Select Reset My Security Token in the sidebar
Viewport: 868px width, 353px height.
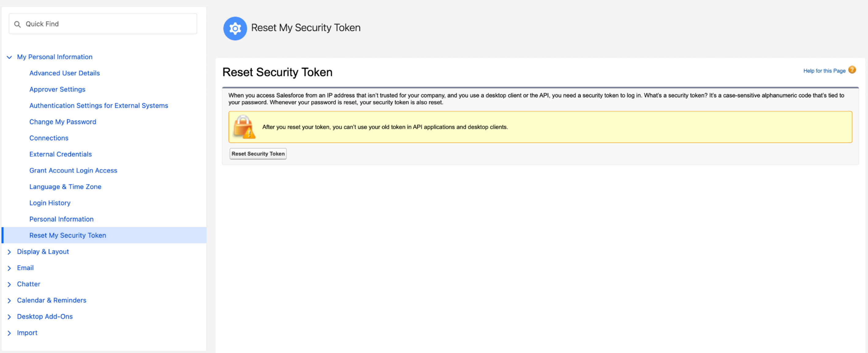pyautogui.click(x=68, y=235)
